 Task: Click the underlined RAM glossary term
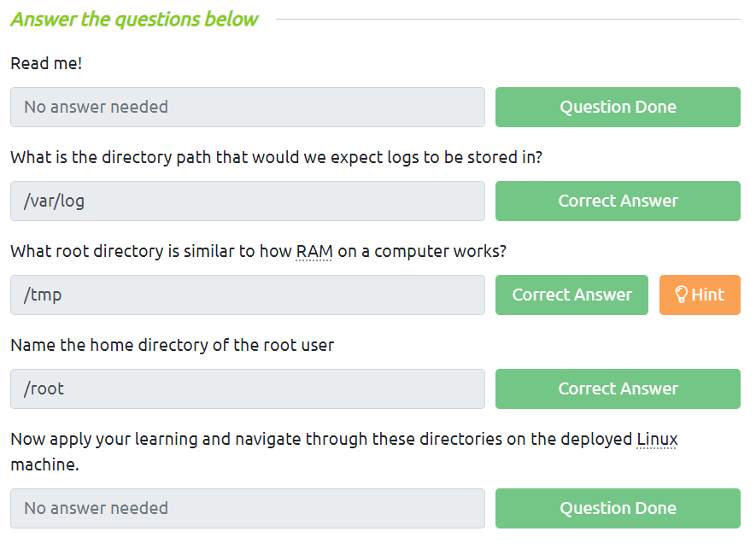[x=314, y=252]
